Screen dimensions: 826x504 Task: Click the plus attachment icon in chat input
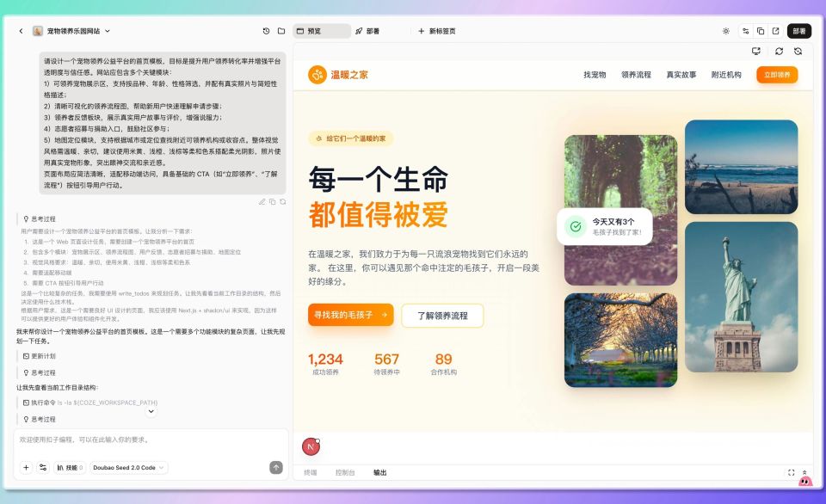26,467
